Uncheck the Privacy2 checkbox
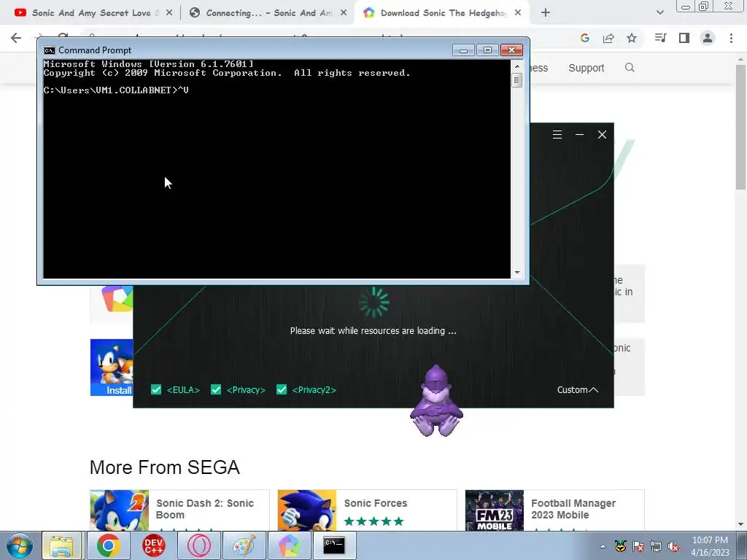Image resolution: width=747 pixels, height=560 pixels. pyautogui.click(x=282, y=389)
